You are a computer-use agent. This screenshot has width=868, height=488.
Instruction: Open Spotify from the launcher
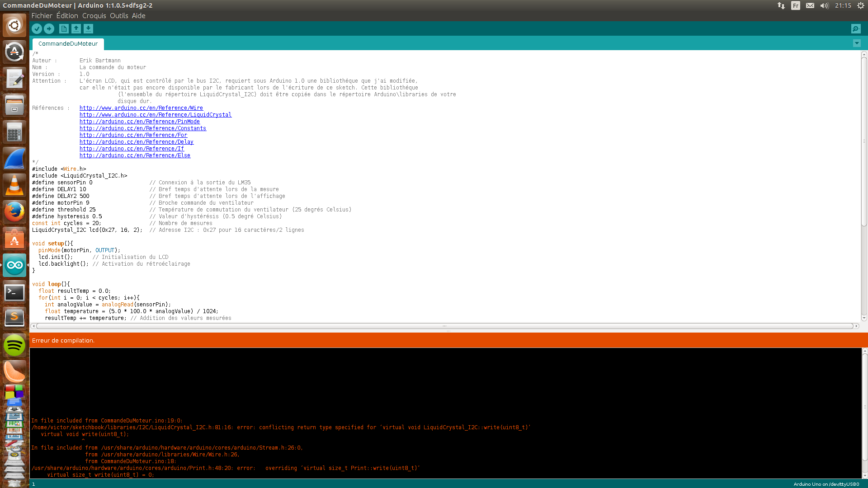click(x=14, y=346)
